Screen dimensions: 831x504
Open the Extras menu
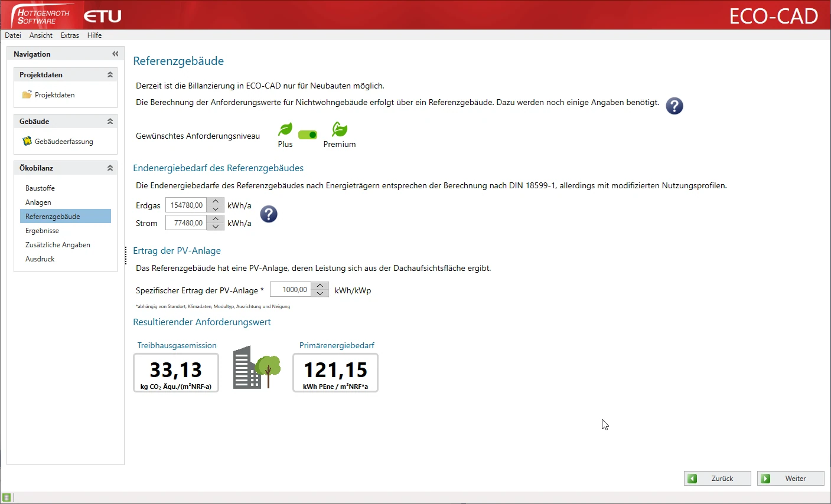pyautogui.click(x=70, y=35)
